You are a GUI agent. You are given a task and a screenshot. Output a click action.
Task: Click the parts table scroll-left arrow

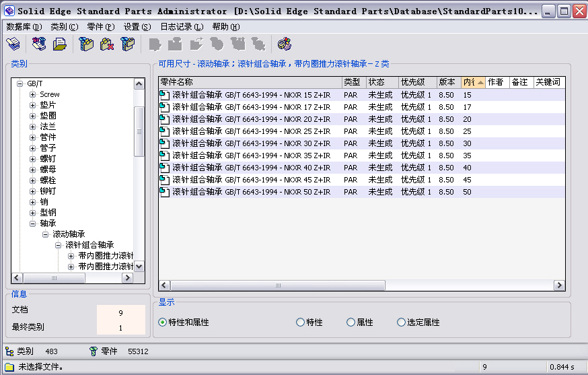pyautogui.click(x=164, y=285)
